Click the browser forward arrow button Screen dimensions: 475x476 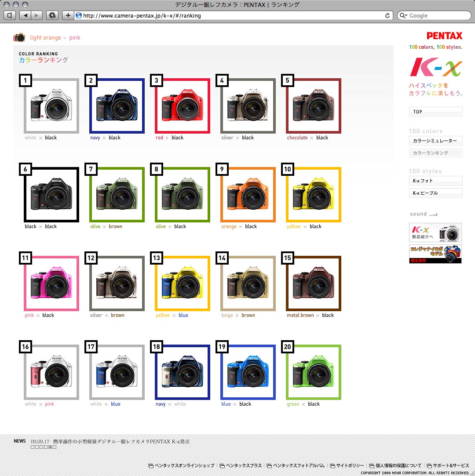click(37, 15)
